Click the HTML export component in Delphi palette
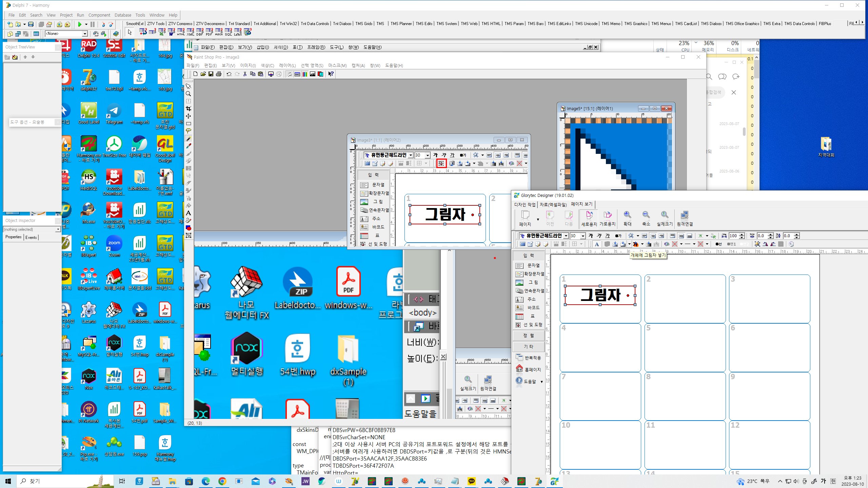This screenshot has width=868, height=488. (181, 32)
